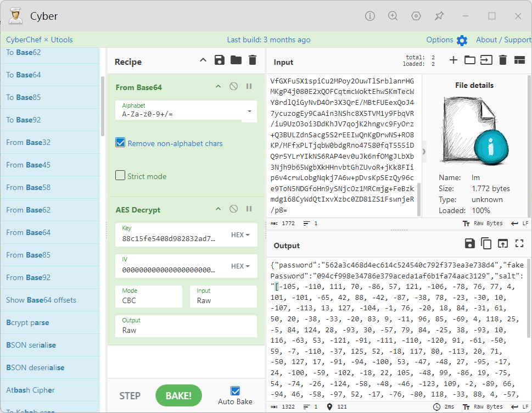
Task: Select Show Base64 offsets operation
Action: coord(50,300)
